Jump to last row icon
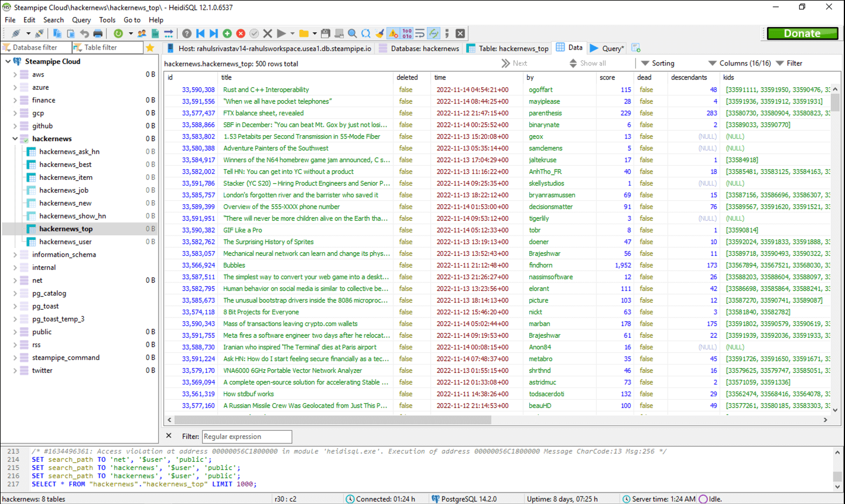Viewport: 845px width, 504px height. [214, 33]
